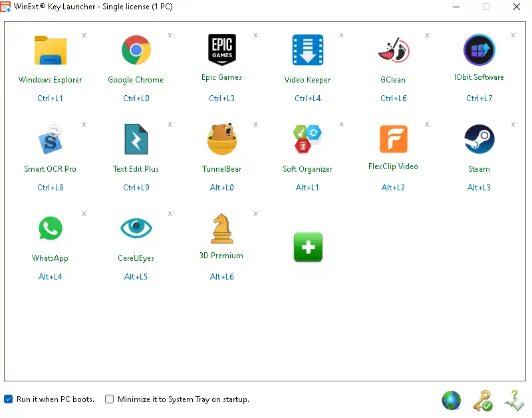Image resolution: width=532 pixels, height=418 pixels.
Task: Click the globe icon in bottom bar
Action: pyautogui.click(x=452, y=400)
